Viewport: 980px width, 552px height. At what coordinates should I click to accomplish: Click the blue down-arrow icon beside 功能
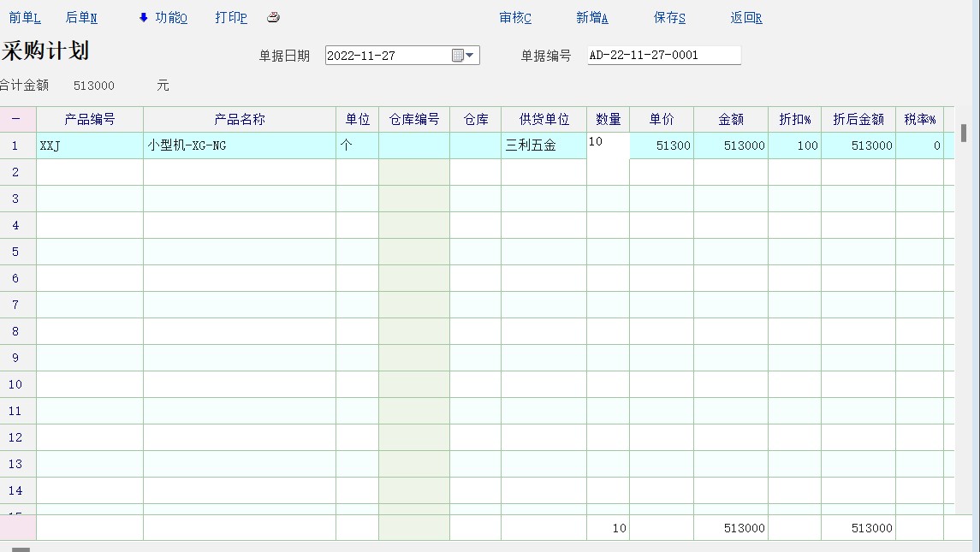pyautogui.click(x=143, y=18)
